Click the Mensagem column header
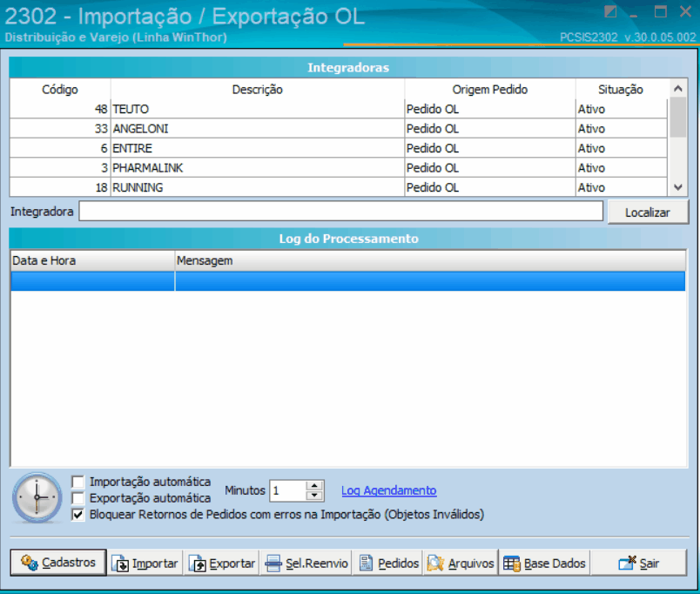The width and height of the screenshot is (700, 594). pyautogui.click(x=430, y=260)
